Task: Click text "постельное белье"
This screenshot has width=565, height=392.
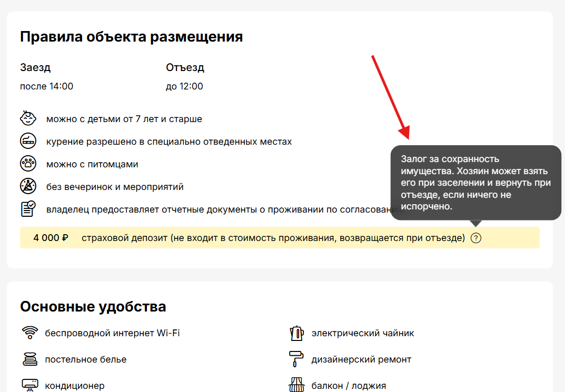Action: tap(86, 359)
